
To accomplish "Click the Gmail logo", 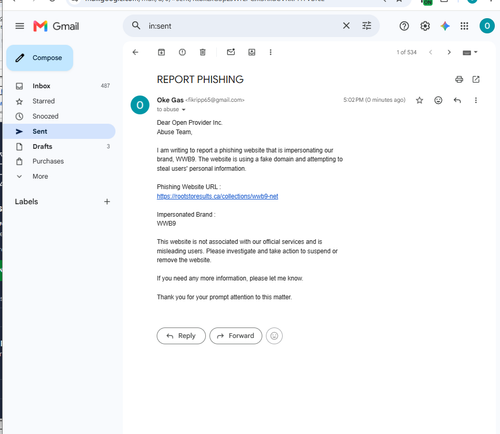I will (x=56, y=26).
